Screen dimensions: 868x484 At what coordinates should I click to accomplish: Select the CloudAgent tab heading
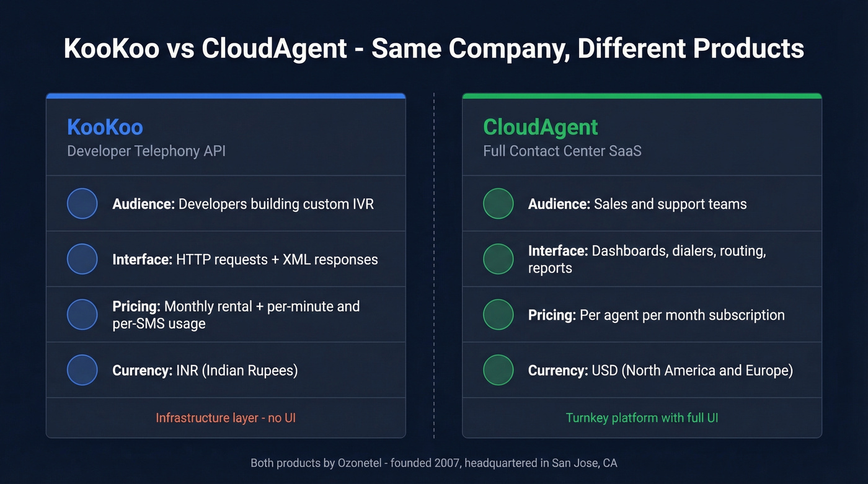[540, 127]
